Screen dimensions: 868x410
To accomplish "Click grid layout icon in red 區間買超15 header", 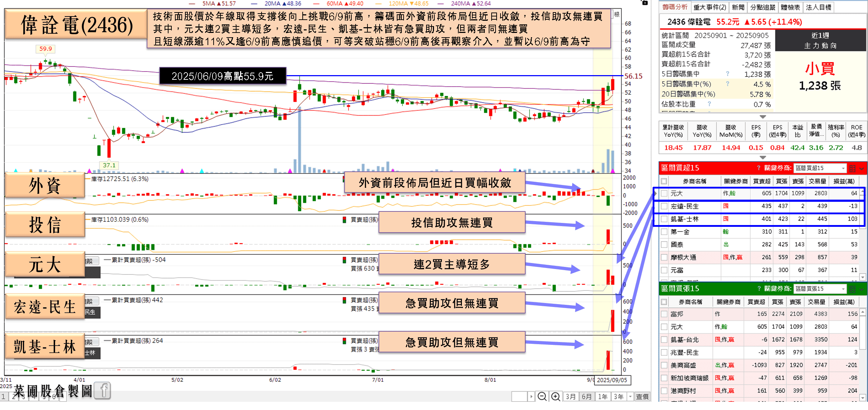I will pos(853,168).
